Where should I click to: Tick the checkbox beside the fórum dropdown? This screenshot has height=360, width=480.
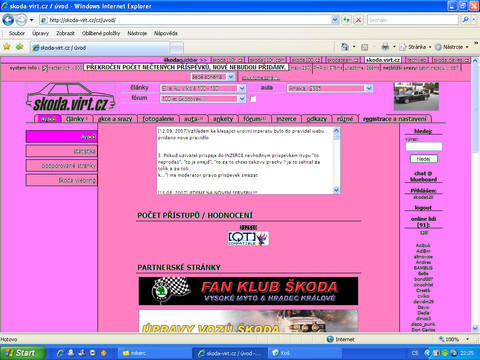(253, 99)
